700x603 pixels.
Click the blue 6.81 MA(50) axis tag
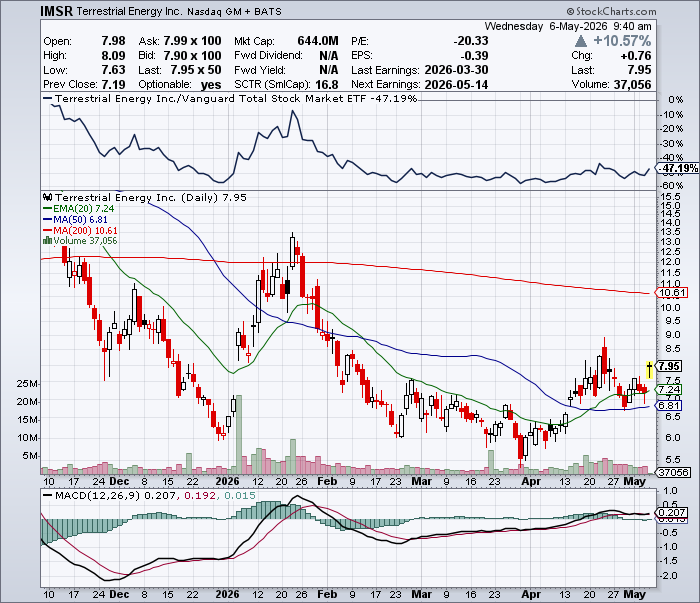[x=669, y=406]
